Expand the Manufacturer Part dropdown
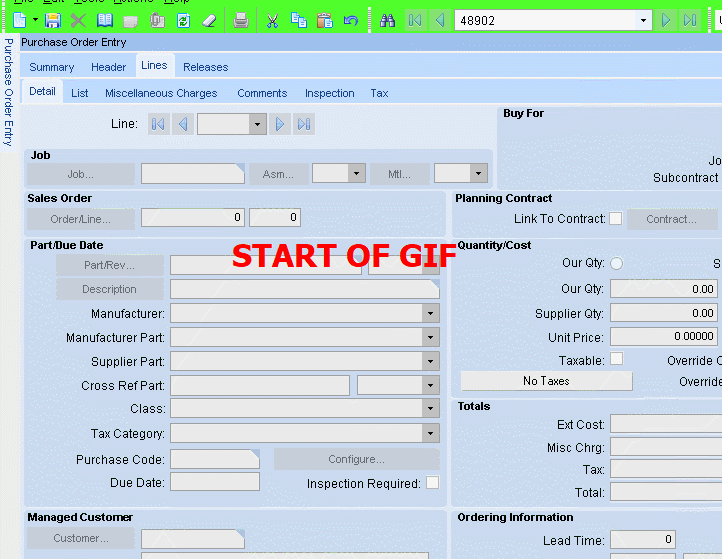This screenshot has height=559, width=722. (430, 337)
